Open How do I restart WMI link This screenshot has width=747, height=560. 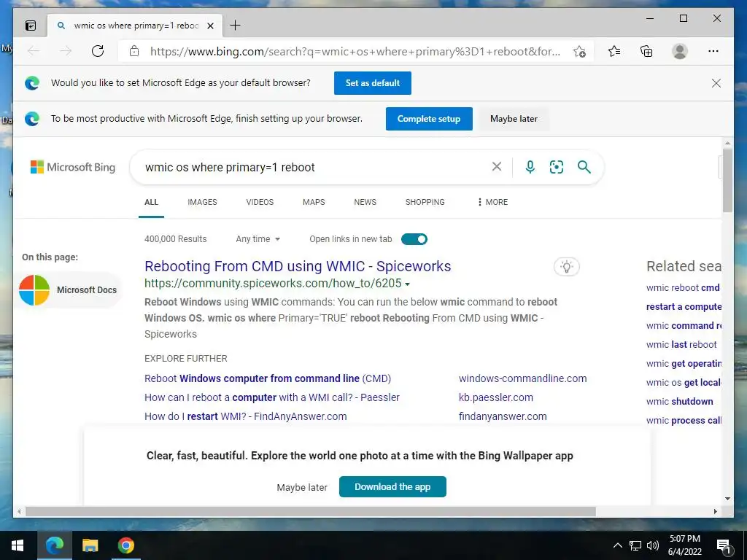(245, 416)
